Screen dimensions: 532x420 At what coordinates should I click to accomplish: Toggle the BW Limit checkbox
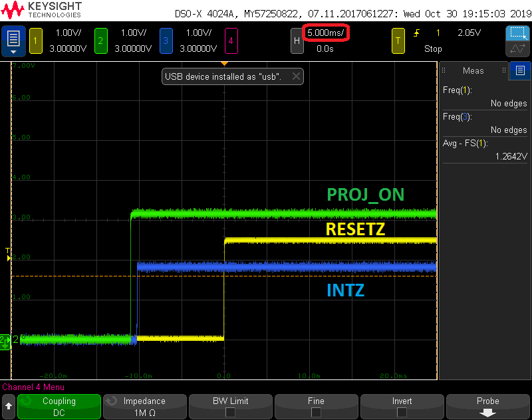click(230, 412)
